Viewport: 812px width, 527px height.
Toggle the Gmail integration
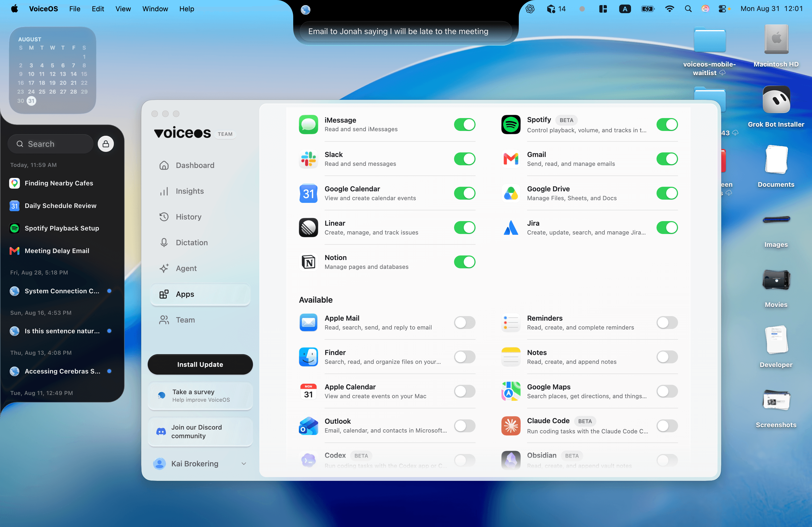click(x=667, y=159)
